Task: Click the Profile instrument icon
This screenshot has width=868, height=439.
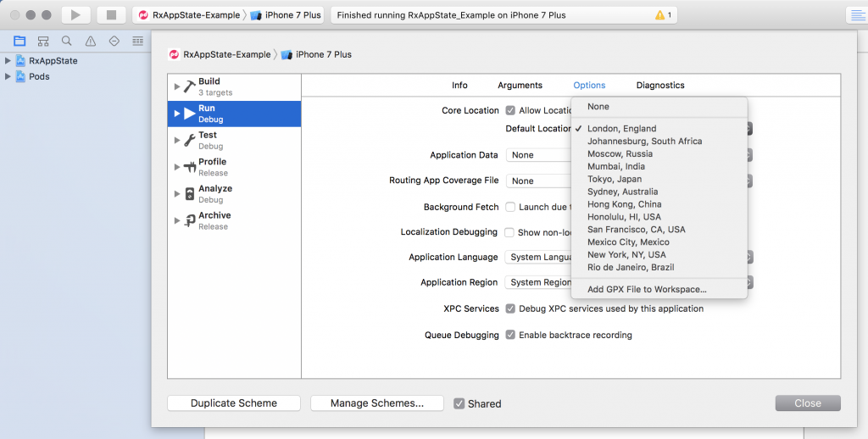Action: [190, 167]
